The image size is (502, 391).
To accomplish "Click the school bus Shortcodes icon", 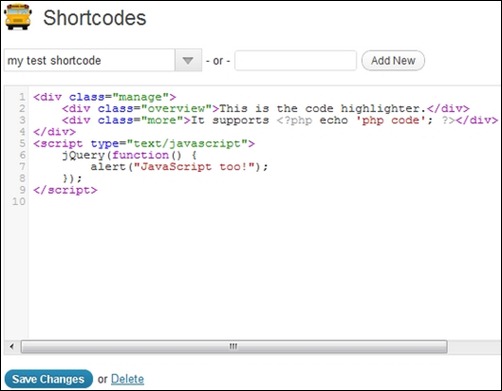I will (18, 17).
